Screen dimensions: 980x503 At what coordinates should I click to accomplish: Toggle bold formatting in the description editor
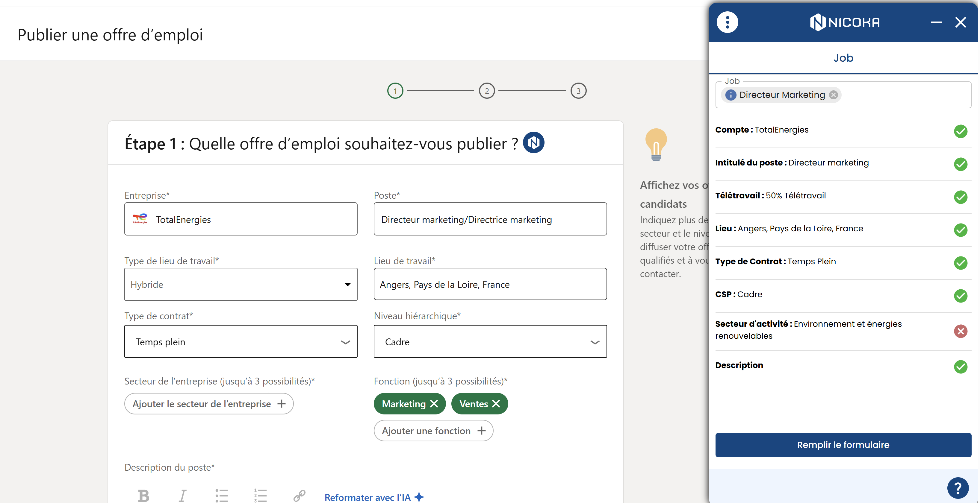coord(143,496)
